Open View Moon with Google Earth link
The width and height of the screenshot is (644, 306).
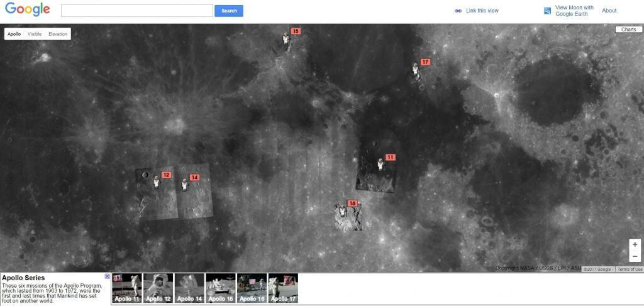[574, 11]
